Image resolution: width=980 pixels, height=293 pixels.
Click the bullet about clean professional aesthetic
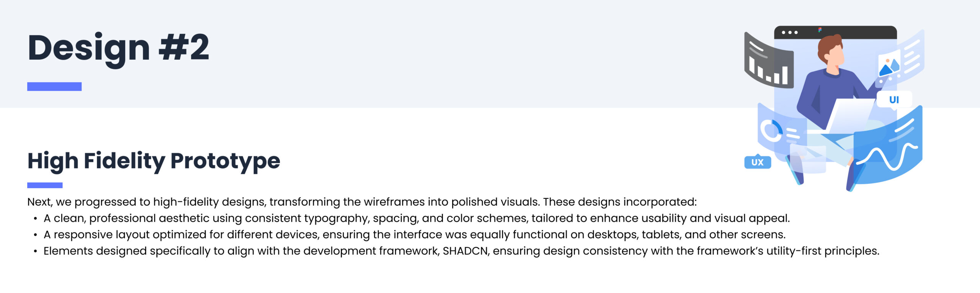click(x=416, y=218)
